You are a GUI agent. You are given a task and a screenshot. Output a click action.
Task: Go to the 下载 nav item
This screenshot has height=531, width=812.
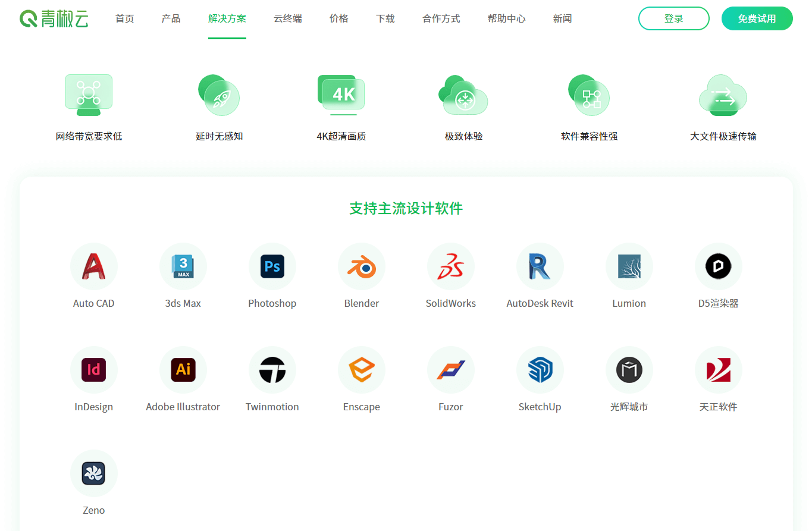click(x=385, y=18)
